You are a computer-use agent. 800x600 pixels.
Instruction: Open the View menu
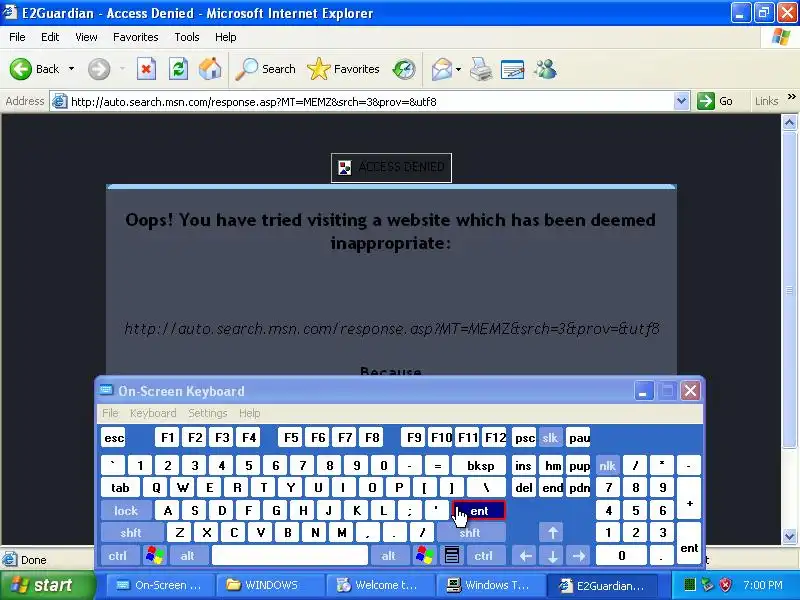click(86, 37)
